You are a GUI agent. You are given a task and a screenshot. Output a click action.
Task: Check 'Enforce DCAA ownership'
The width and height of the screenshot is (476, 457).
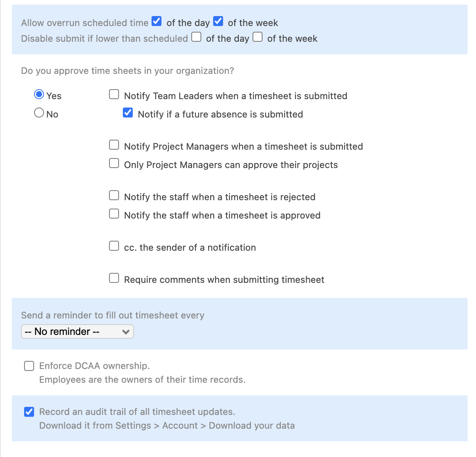tap(29, 366)
